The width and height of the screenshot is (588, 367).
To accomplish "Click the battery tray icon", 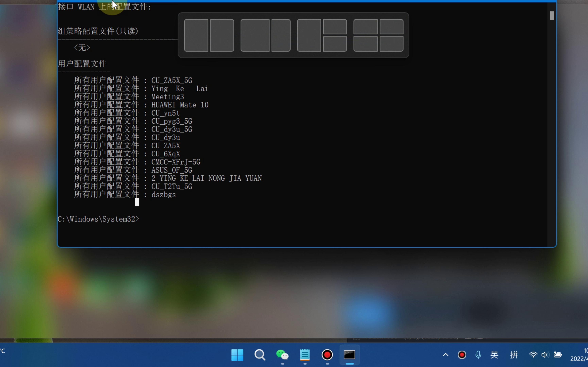I will (x=558, y=355).
